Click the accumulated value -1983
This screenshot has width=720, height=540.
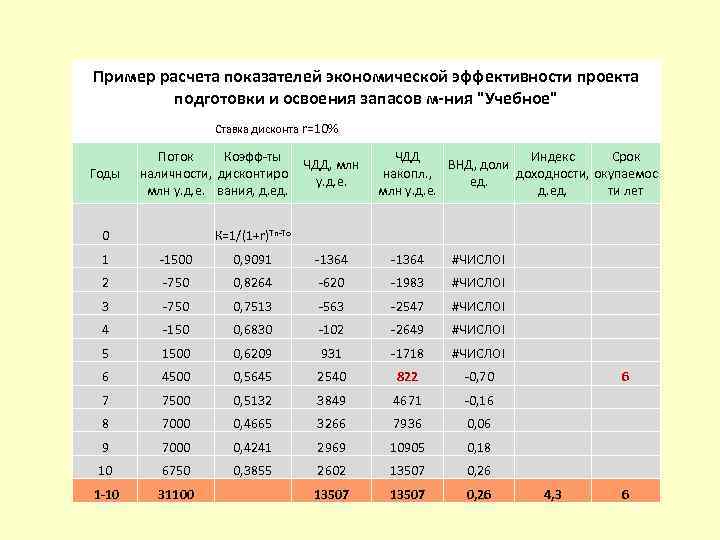point(407,282)
